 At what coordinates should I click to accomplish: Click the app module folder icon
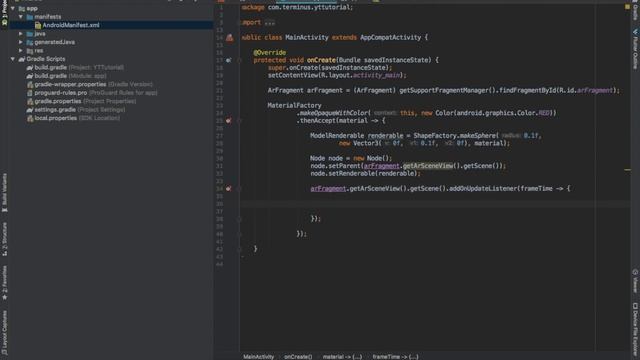[22, 8]
